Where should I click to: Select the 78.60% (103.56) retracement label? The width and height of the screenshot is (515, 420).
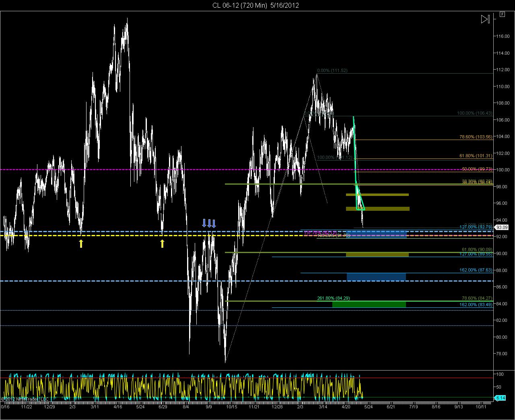(476, 137)
